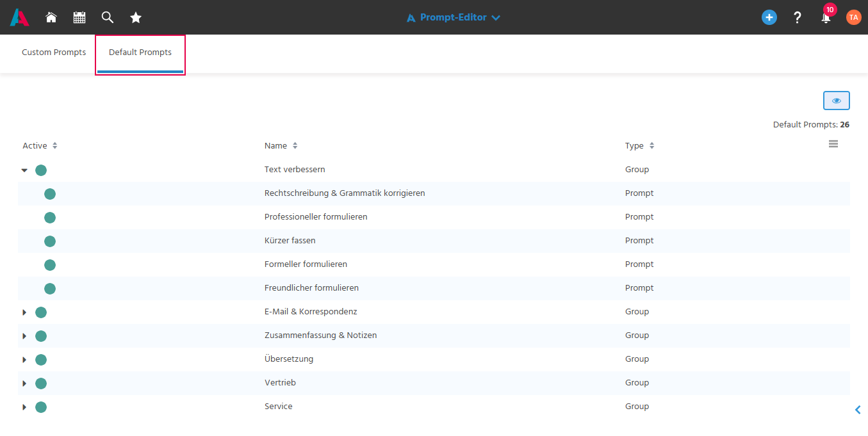
Task: Toggle active status of Zusammenfassung & Notizen
Action: pyautogui.click(x=41, y=336)
